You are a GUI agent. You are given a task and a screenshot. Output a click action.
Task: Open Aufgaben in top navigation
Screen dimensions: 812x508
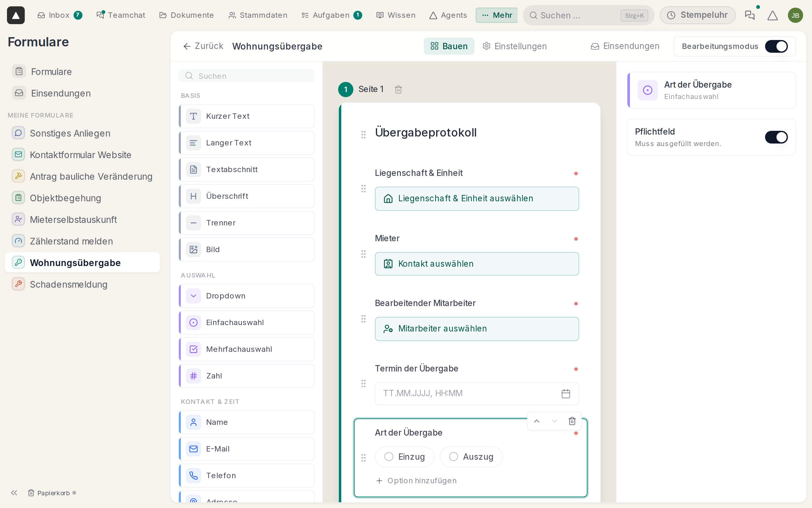[x=331, y=15]
